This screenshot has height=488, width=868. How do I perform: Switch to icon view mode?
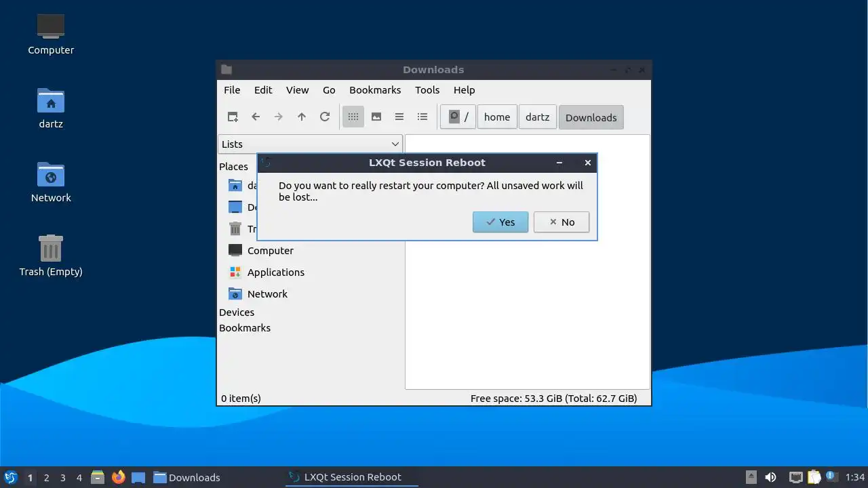click(x=353, y=117)
